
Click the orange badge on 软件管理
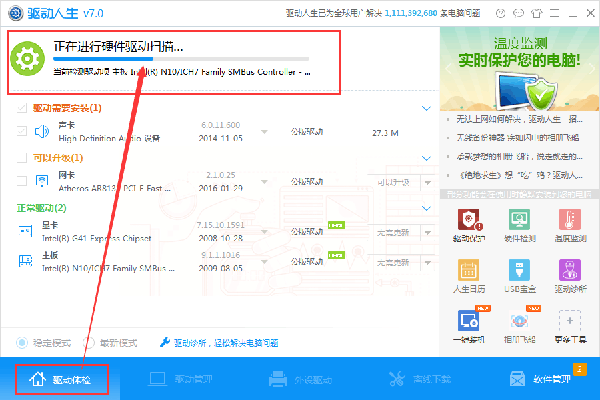click(580, 369)
